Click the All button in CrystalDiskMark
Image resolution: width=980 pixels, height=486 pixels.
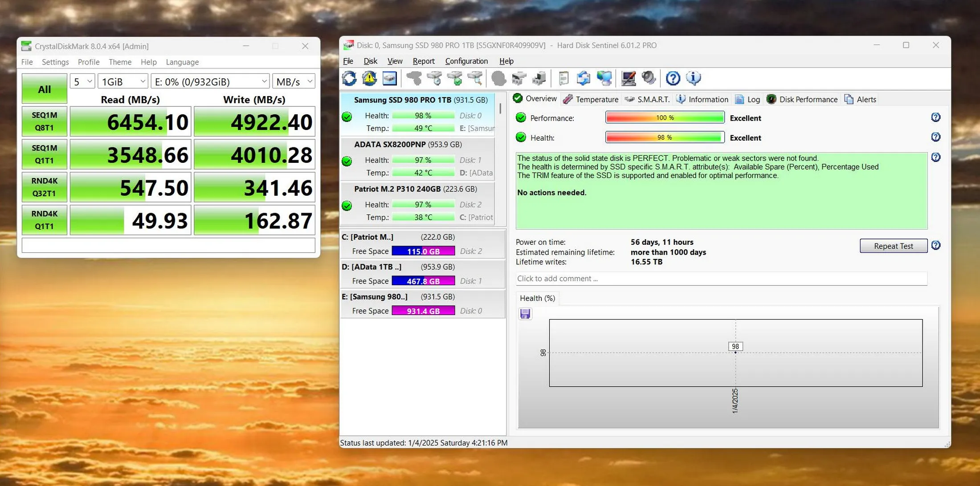[45, 89]
